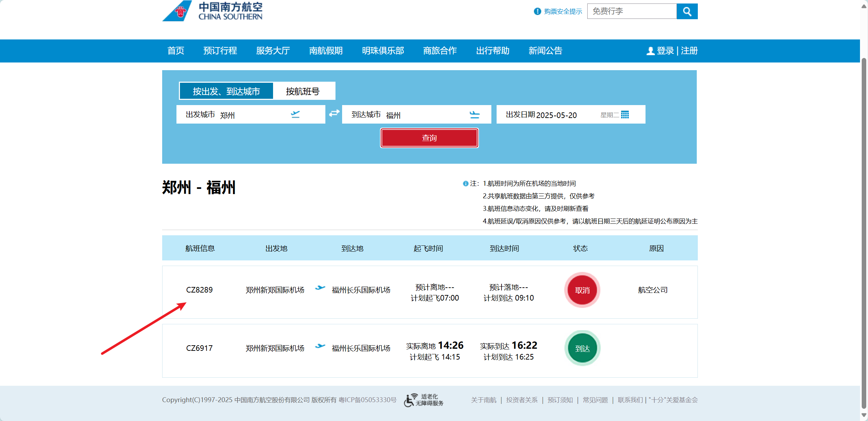This screenshot has height=421, width=868.
Task: Open the 预订行程 menu
Action: 220,51
